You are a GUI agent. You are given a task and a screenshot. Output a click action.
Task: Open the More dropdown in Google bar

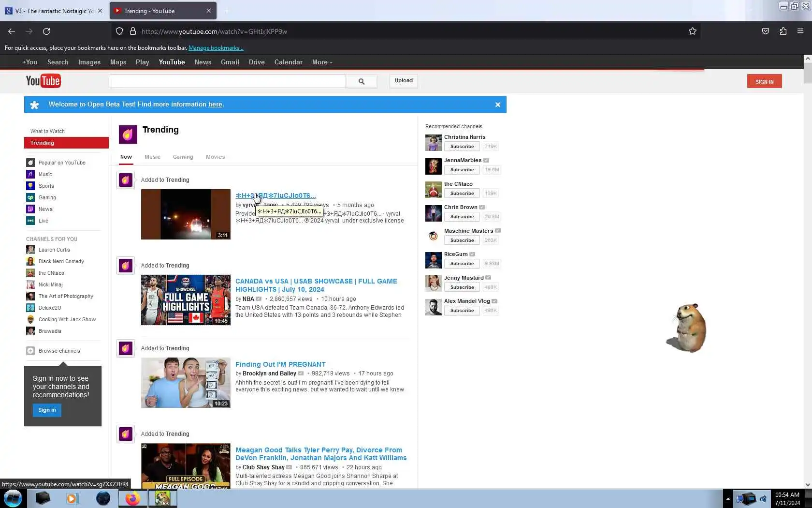click(x=322, y=62)
